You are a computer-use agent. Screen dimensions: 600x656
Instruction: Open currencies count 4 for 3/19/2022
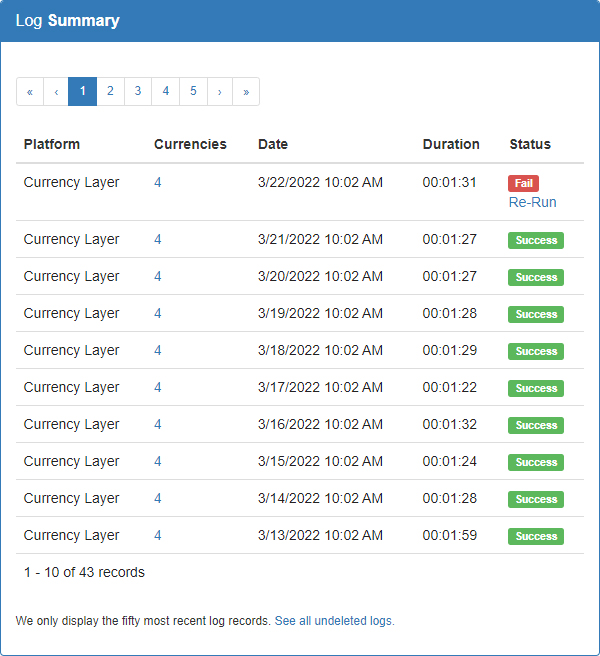click(x=158, y=313)
